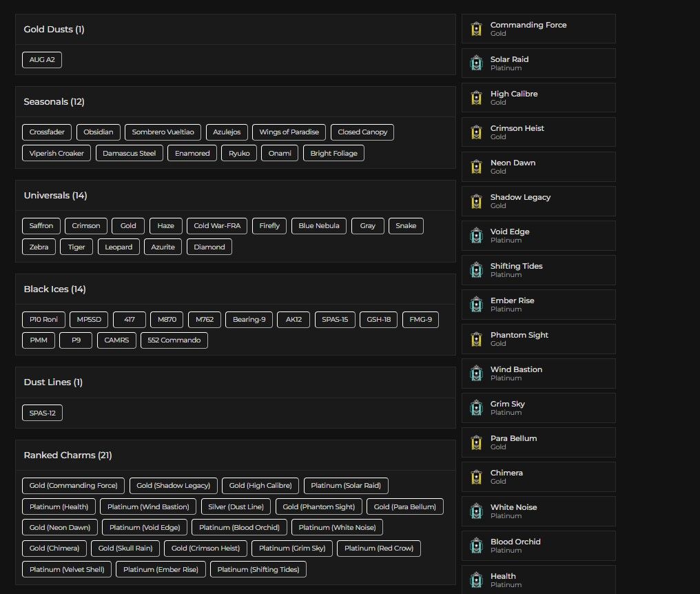
Task: Select the Sombrero Vueltiao seasonal tag
Action: [x=163, y=132]
